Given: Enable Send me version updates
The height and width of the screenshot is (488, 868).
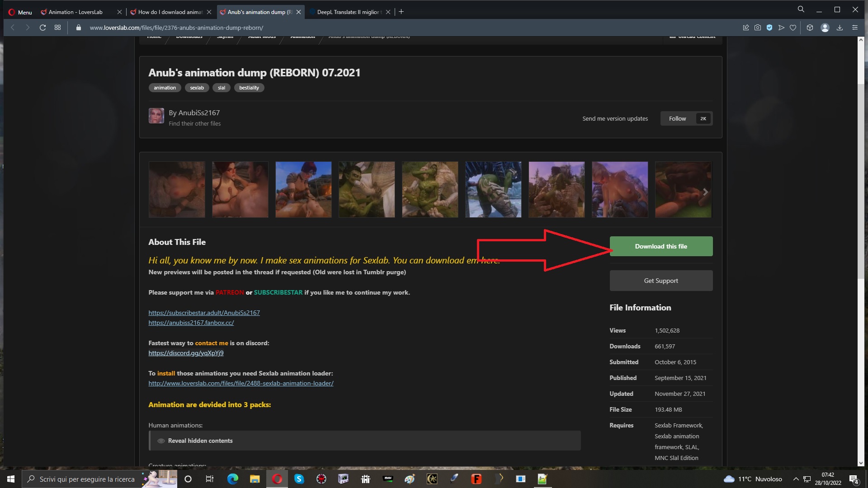Looking at the screenshot, I should [x=615, y=118].
